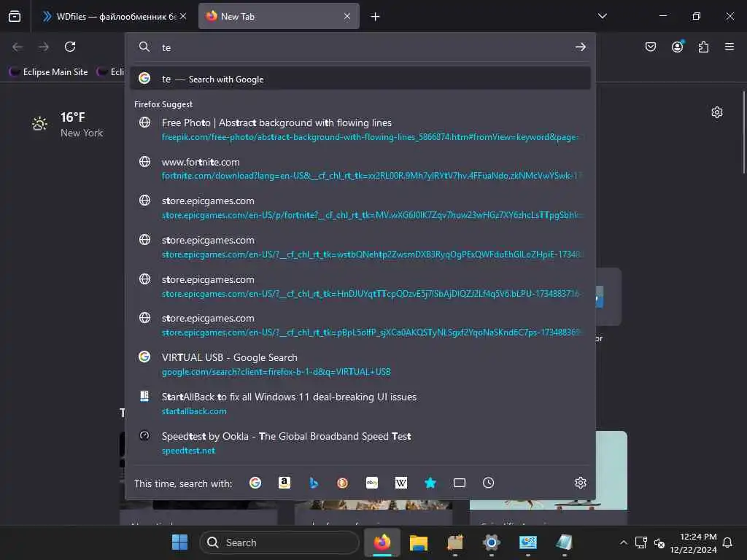Viewport: 747px width, 560px height.
Task: Open the Eclipse Main Site bookmark
Action: pyautogui.click(x=49, y=72)
